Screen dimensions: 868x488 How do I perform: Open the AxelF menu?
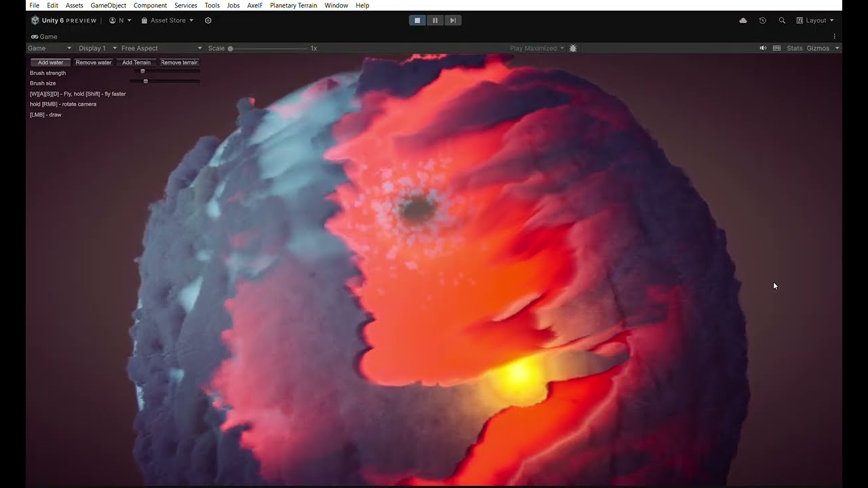tap(255, 5)
